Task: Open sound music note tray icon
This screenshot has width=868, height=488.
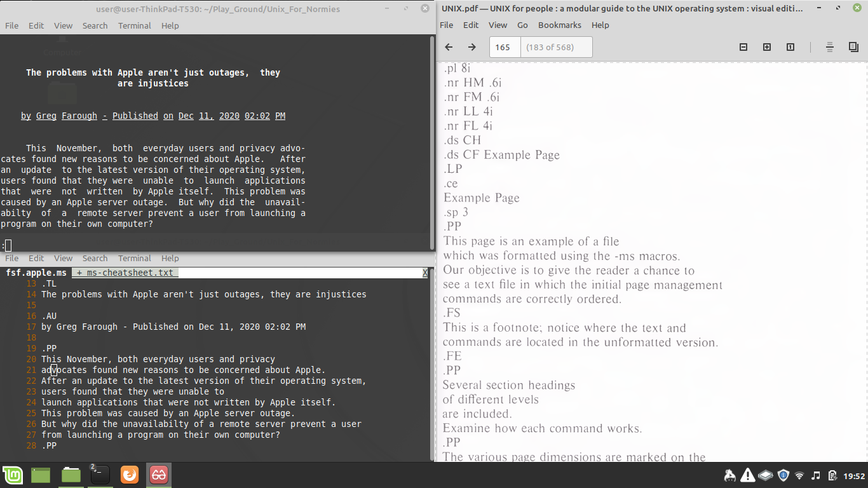Action: [x=816, y=475]
